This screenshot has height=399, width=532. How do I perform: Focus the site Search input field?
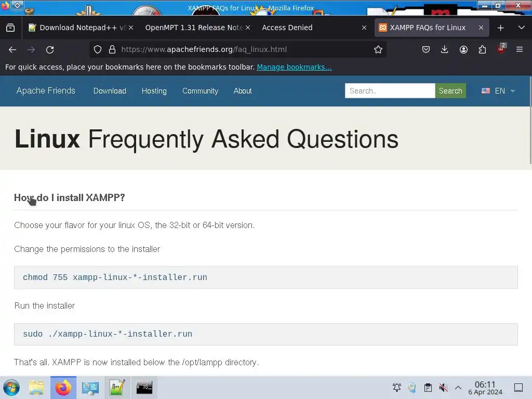[390, 91]
